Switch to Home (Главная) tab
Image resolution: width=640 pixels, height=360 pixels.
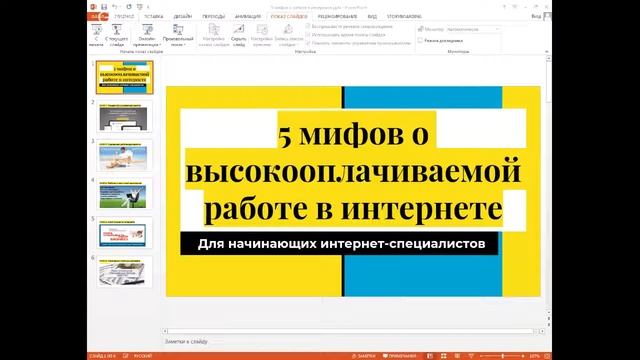coord(124,16)
